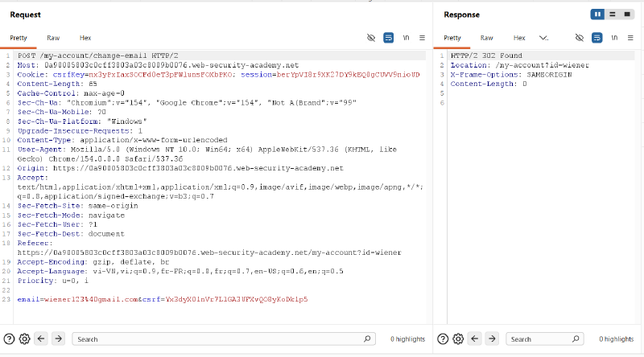This screenshot has height=357, width=644.
Task: Expand hidden Response tabs chevron
Action: click(544, 38)
